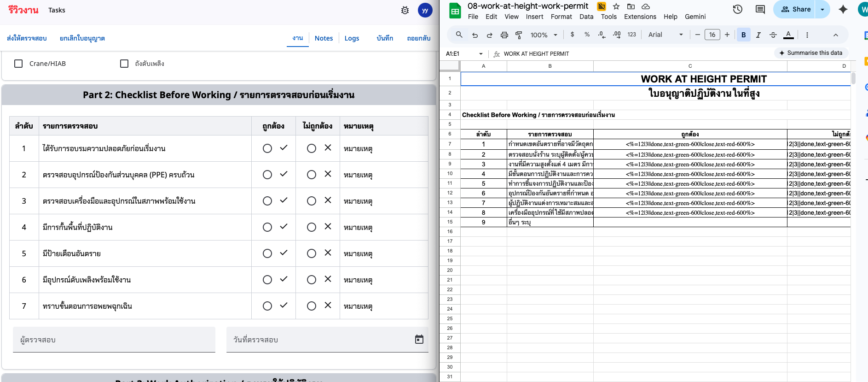The image size is (868, 382).
Task: Select column B header in Sheets
Action: (550, 66)
